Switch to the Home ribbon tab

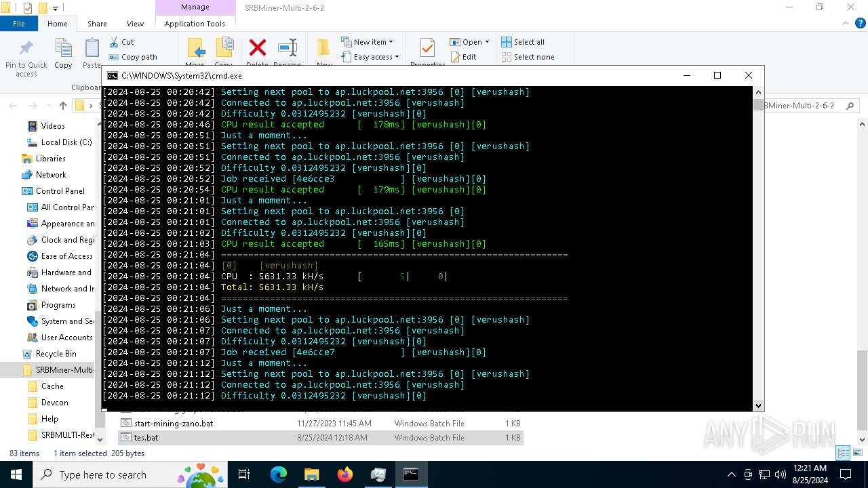tap(58, 24)
